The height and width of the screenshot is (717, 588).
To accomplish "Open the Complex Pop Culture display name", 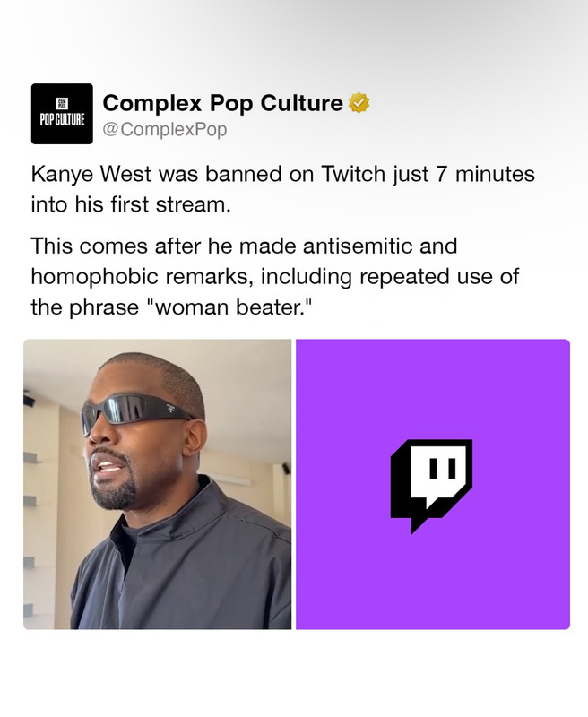I will [222, 103].
